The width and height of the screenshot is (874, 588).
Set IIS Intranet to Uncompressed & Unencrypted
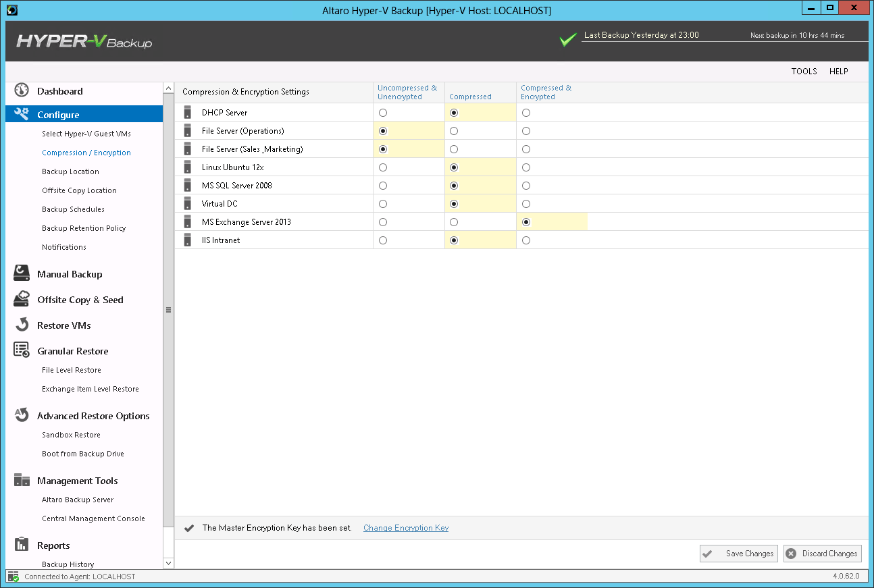[x=383, y=240]
